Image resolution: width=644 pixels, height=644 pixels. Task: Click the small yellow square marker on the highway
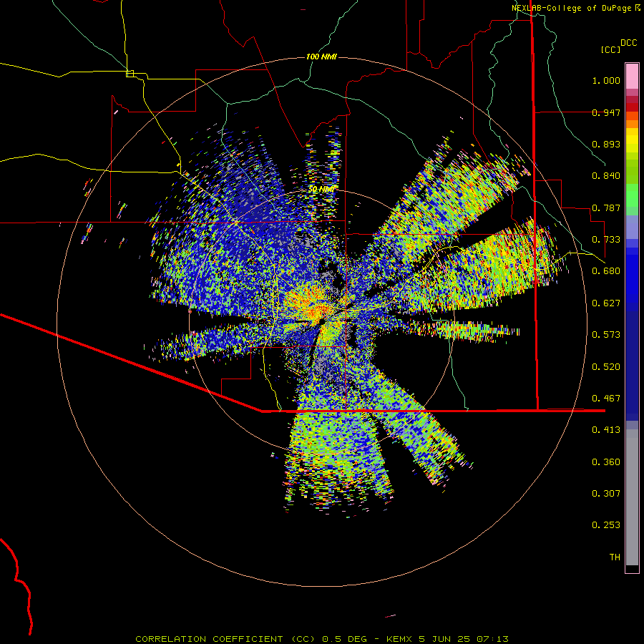pyautogui.click(x=130, y=74)
